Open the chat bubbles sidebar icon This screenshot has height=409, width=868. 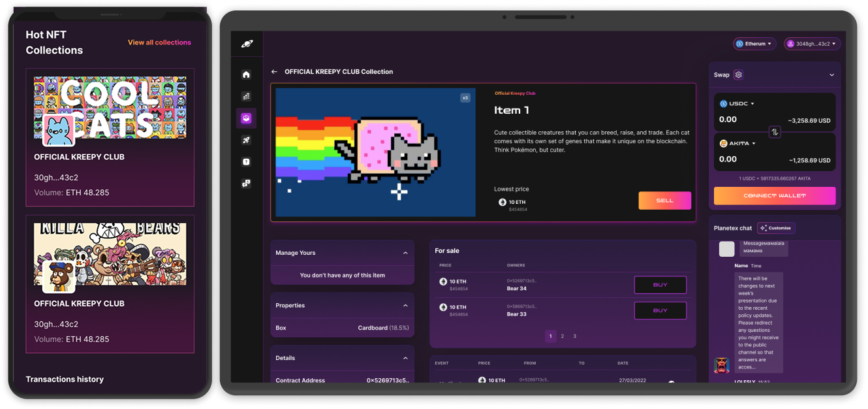pos(246,184)
